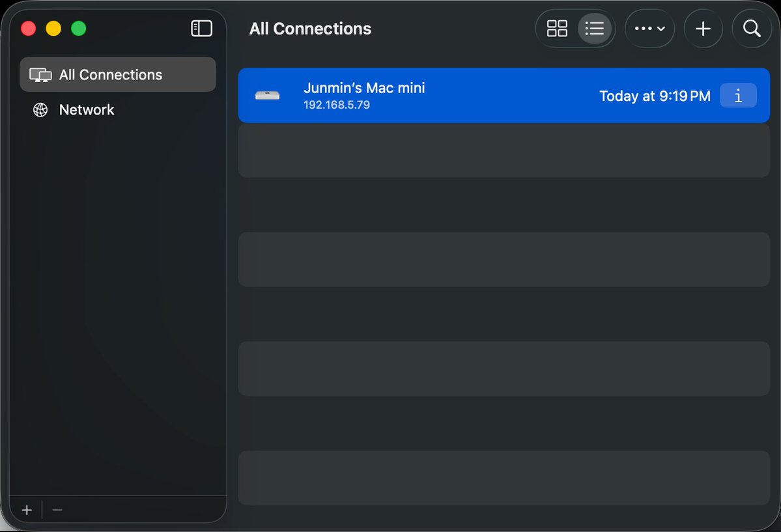Click the Mac mini device icon
Viewport: 781px width, 532px height.
click(x=268, y=95)
